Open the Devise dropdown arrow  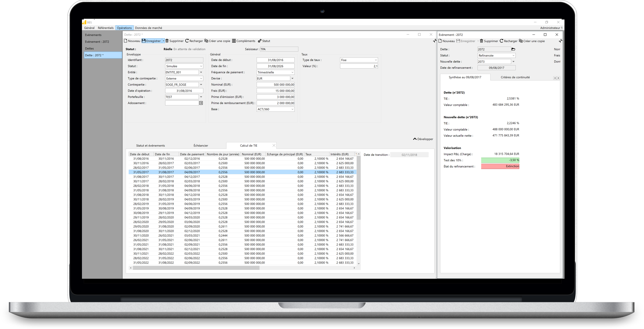click(x=292, y=79)
